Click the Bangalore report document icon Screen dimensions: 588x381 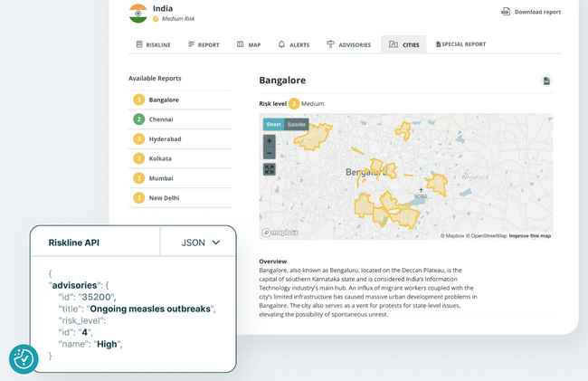(546, 81)
